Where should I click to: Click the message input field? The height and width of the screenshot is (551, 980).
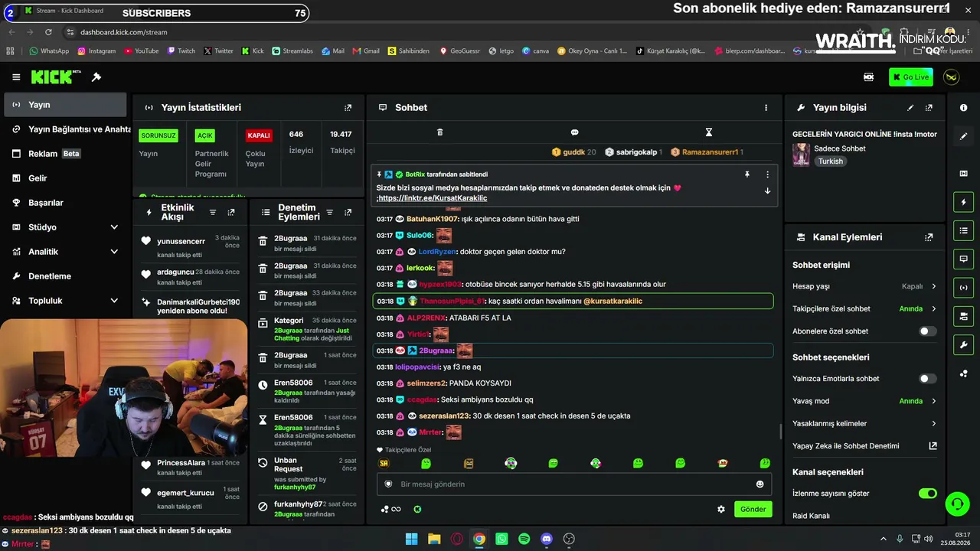click(574, 484)
